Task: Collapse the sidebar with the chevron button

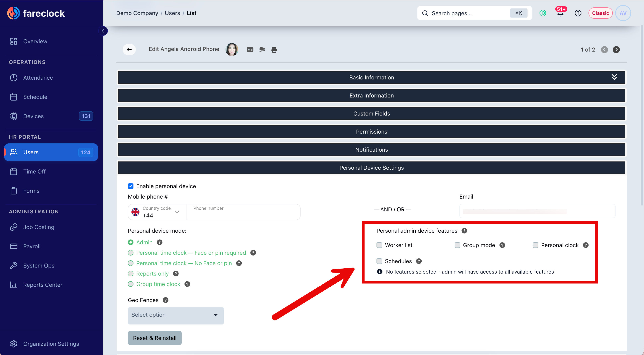Action: [x=103, y=31]
